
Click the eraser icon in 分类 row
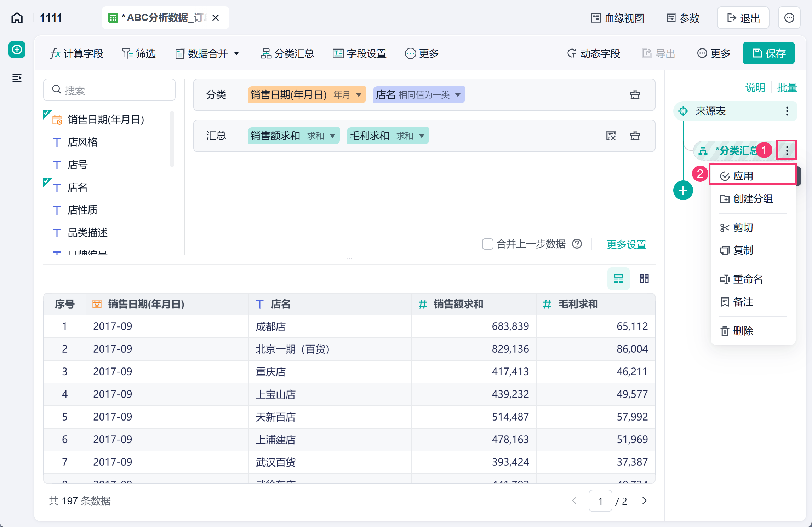point(635,95)
